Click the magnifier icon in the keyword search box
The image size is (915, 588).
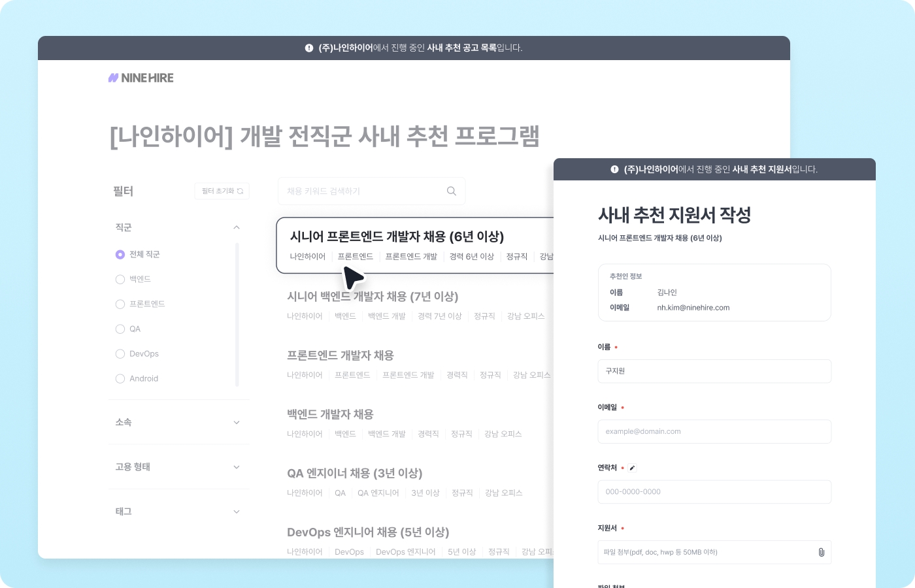tap(451, 191)
